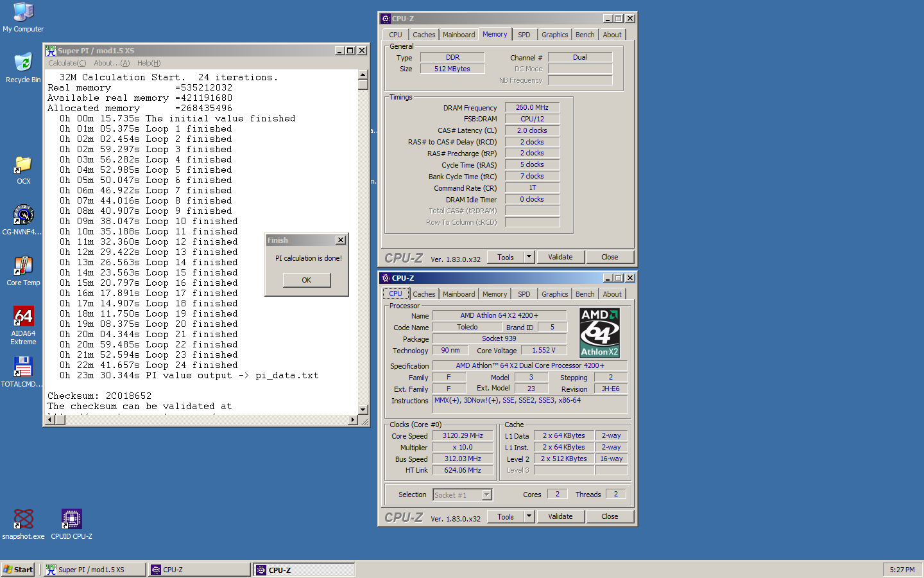
Task: Open the Calculate menu in Super PI
Action: pyautogui.click(x=67, y=63)
